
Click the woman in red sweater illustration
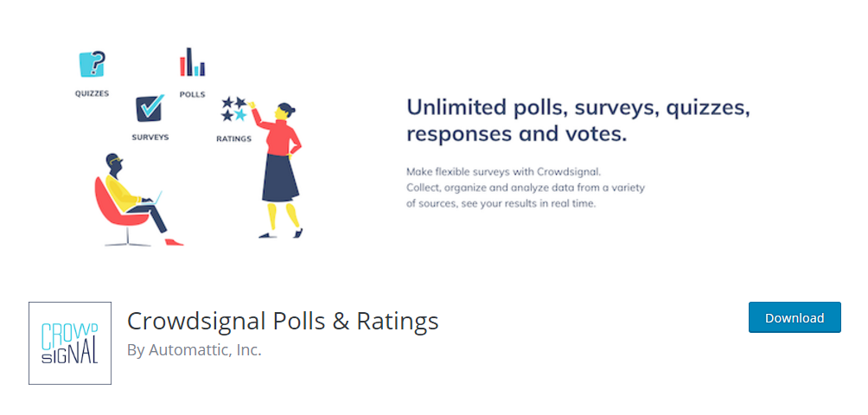click(x=280, y=169)
